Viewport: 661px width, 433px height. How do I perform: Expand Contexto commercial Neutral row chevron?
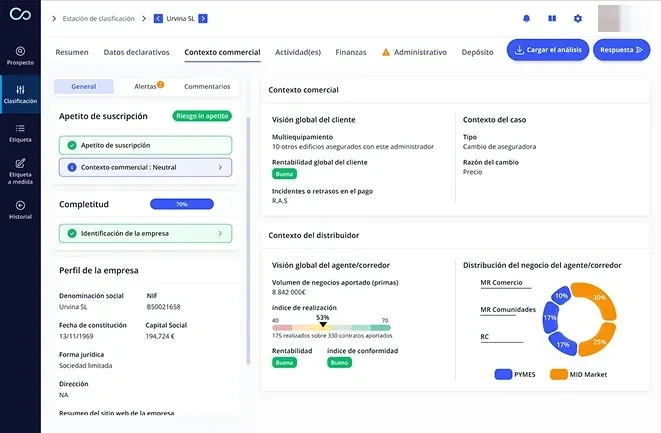pos(220,167)
